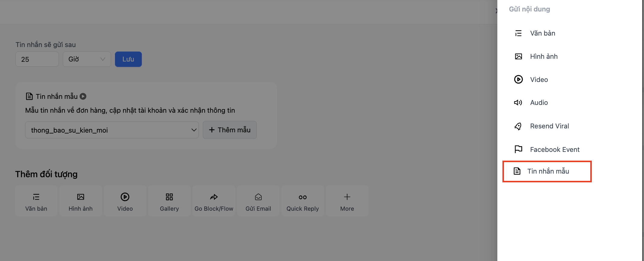Add a Hình ảnh object block
644x261 pixels.
(x=81, y=201)
